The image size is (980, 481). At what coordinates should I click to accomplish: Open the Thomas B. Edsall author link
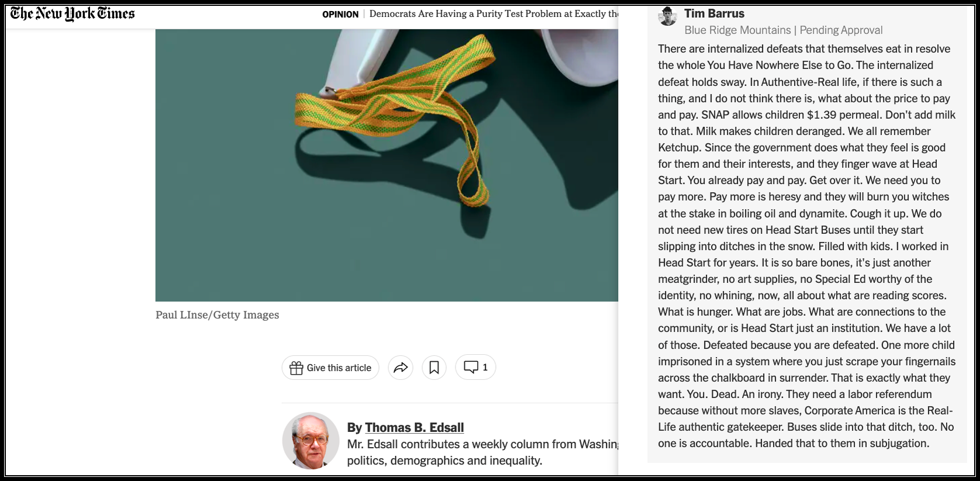[x=415, y=427]
